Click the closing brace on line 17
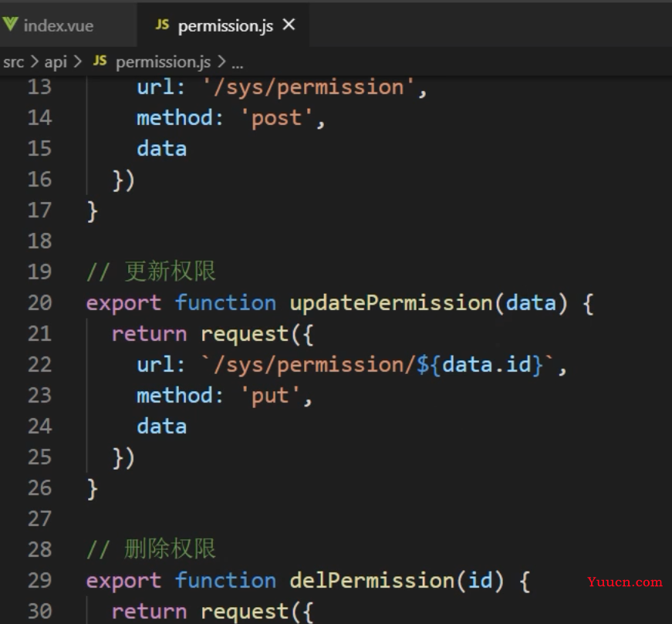The image size is (672, 624). [92, 211]
